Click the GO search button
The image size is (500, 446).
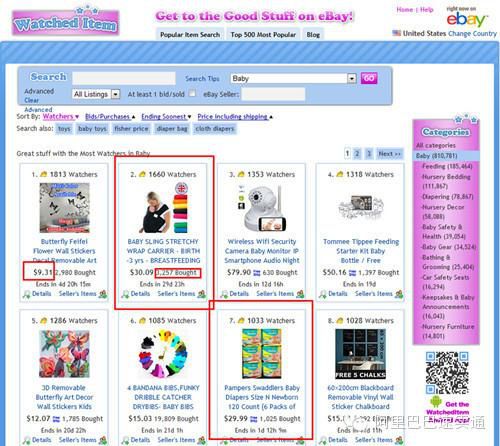369,78
